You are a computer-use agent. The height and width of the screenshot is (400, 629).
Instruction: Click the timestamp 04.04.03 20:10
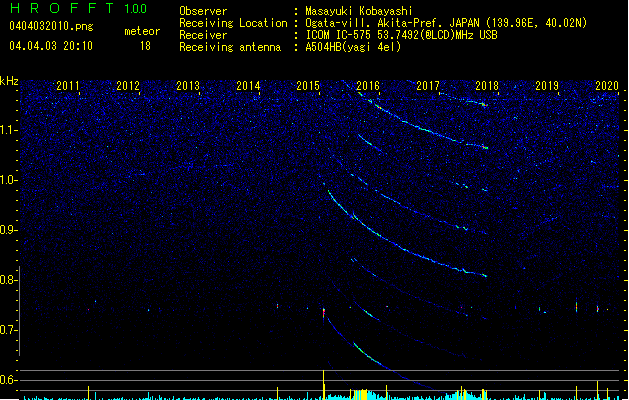tap(51, 46)
